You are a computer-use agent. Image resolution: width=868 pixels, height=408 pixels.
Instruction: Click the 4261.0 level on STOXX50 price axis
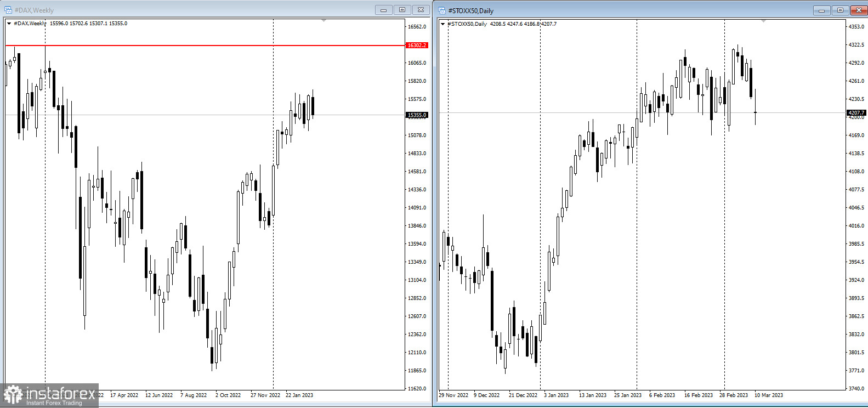coord(856,81)
